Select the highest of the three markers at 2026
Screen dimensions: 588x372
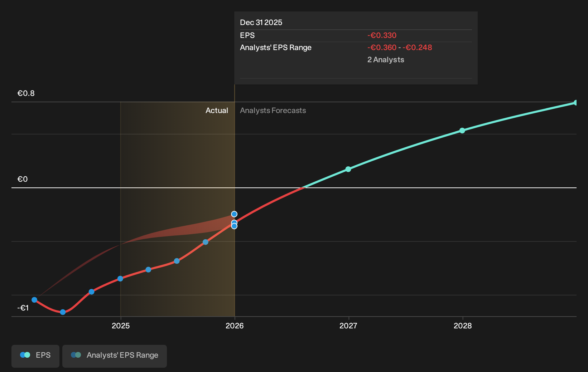[234, 214]
